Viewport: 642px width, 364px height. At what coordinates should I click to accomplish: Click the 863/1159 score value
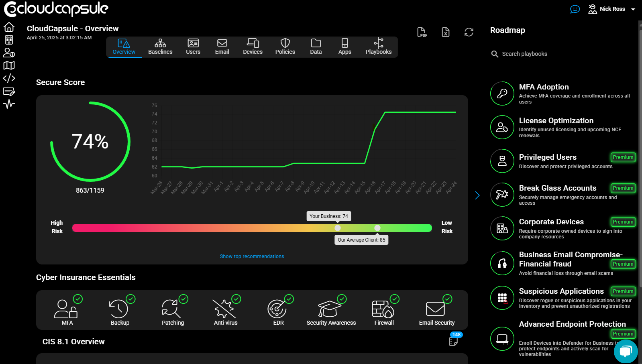(90, 190)
